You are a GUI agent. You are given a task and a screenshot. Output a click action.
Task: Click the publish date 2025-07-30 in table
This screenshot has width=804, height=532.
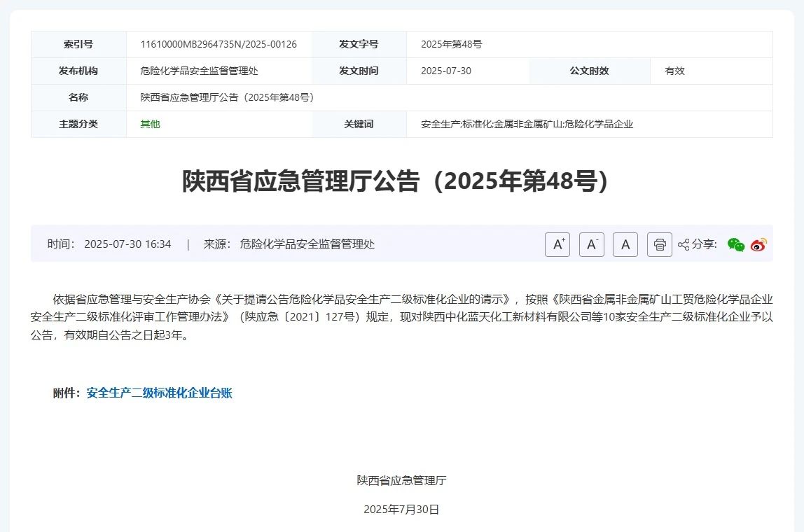pyautogui.click(x=446, y=71)
